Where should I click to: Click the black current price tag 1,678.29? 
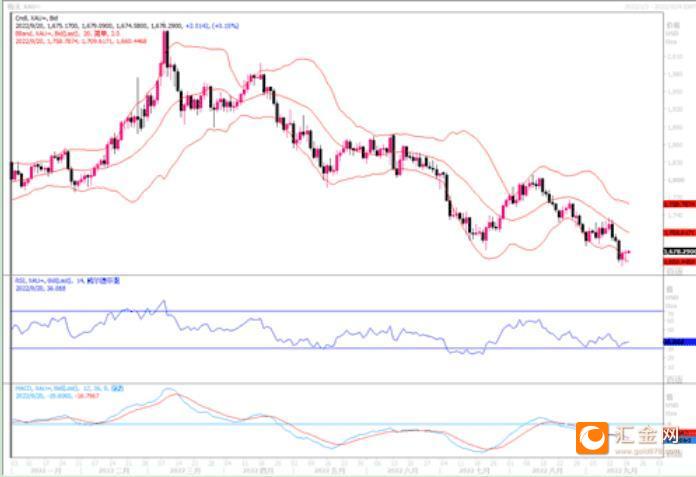pos(679,252)
